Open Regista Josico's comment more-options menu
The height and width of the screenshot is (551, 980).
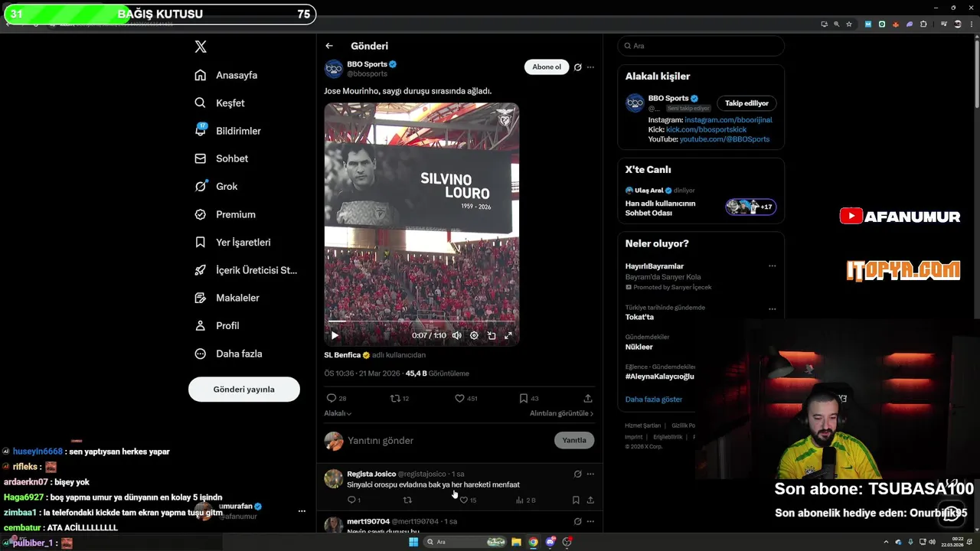point(590,474)
